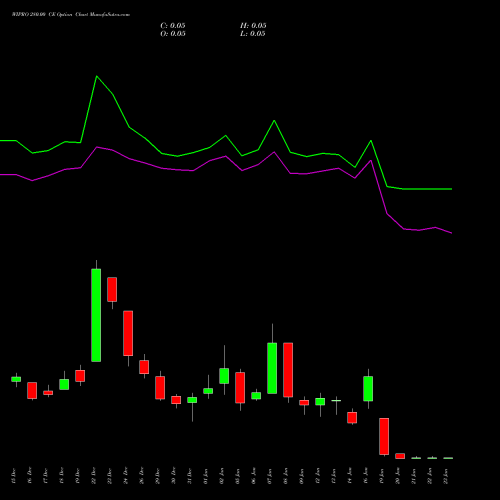
Task: Click the '24 Dec' date label
Action: pos(126,476)
